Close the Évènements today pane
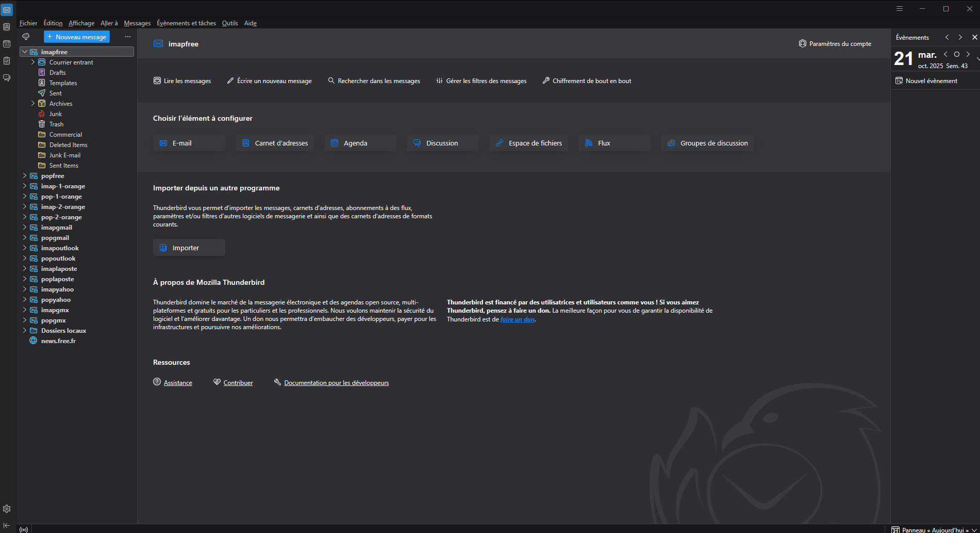 [x=974, y=37]
